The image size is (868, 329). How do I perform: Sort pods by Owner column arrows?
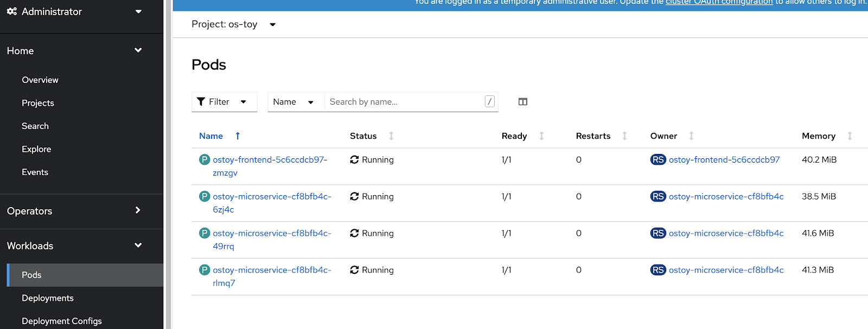(x=691, y=136)
